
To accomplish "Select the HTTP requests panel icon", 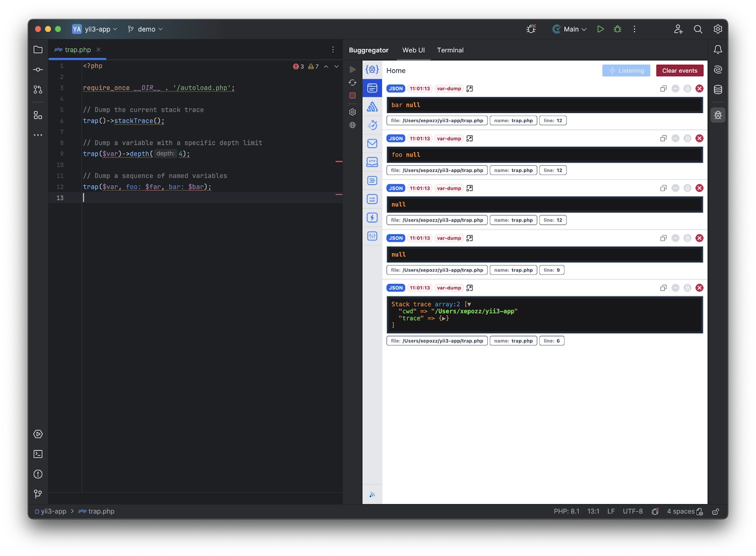I will pyautogui.click(x=372, y=162).
